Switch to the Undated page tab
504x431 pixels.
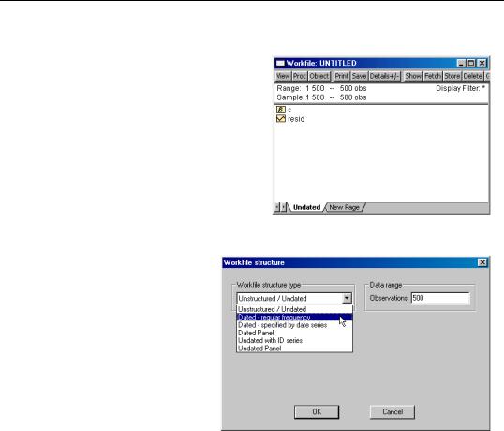point(306,207)
